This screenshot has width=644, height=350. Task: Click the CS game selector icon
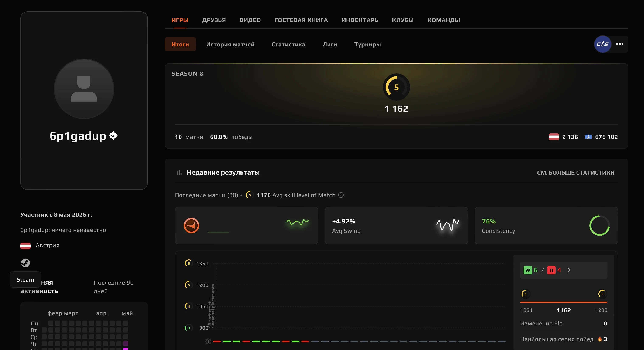pos(602,44)
